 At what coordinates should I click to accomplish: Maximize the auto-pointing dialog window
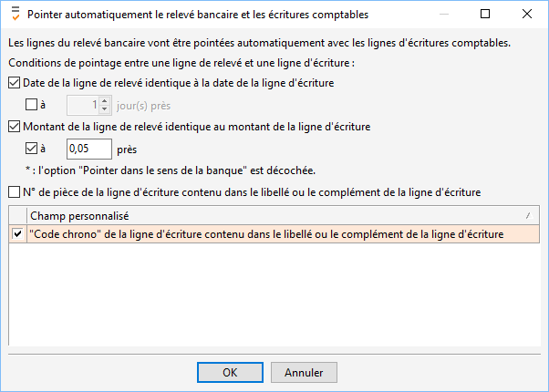coord(485,14)
